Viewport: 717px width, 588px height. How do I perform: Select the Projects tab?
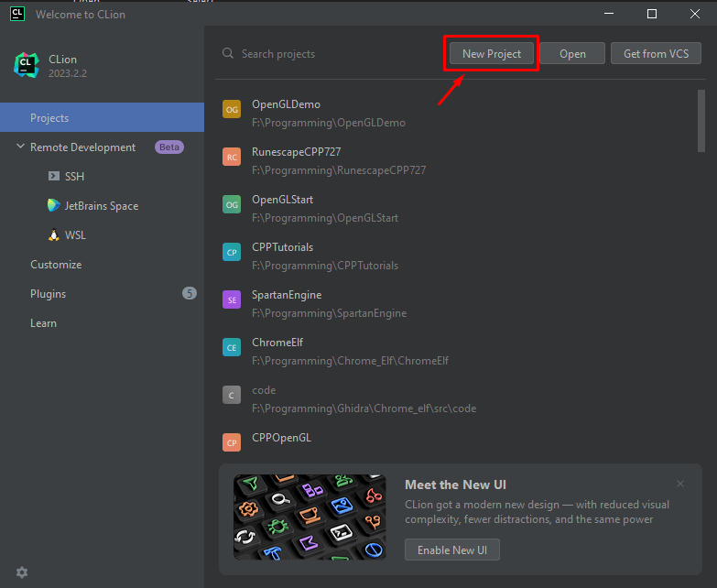tap(102, 117)
